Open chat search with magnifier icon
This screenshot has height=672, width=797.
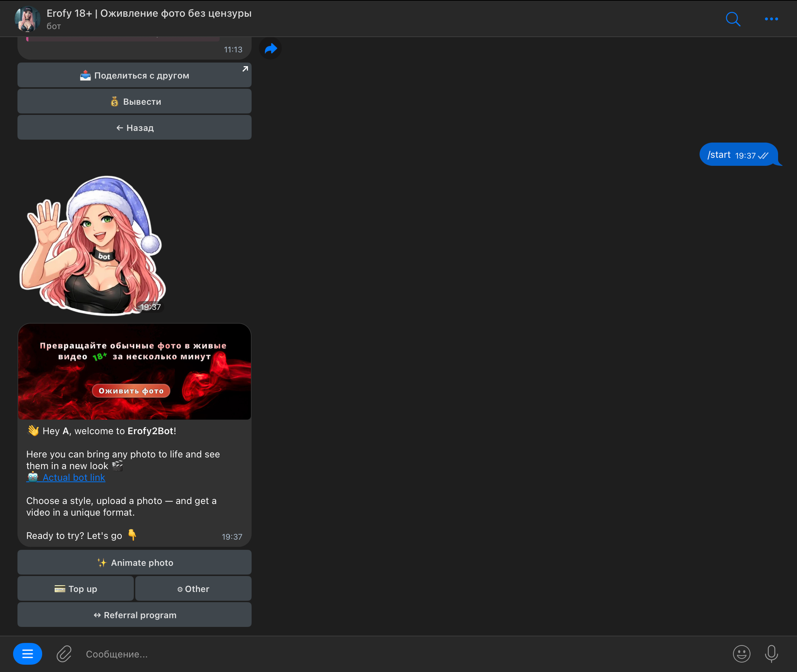(x=733, y=19)
